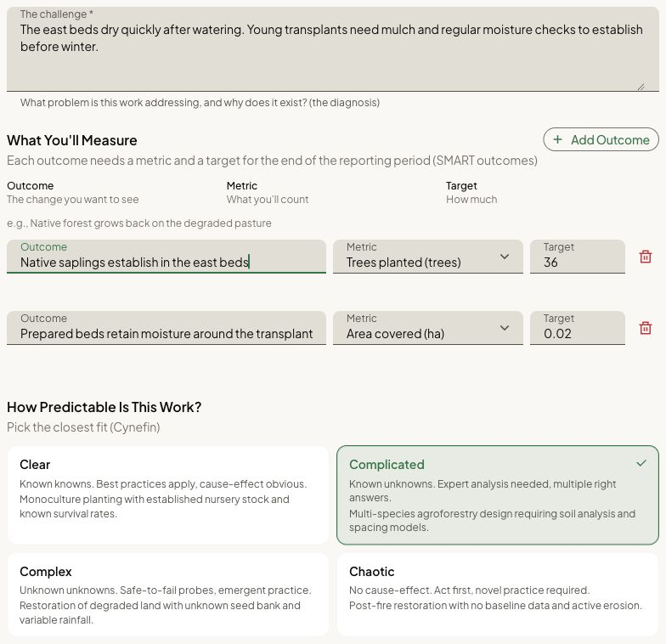Edit the challenge text area
The image size is (666, 644).
[x=333, y=49]
